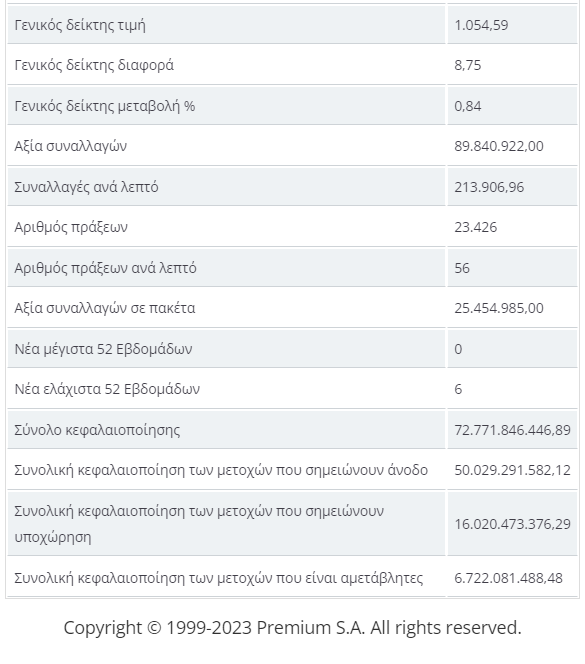Click the Αξία συναλλαγών row label
The height and width of the screenshot is (664, 585).
pyautogui.click(x=71, y=146)
